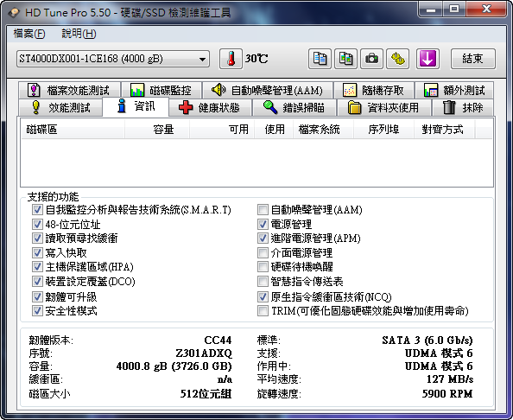
Task: Click the thermometer temperature icon
Action: coord(231,59)
